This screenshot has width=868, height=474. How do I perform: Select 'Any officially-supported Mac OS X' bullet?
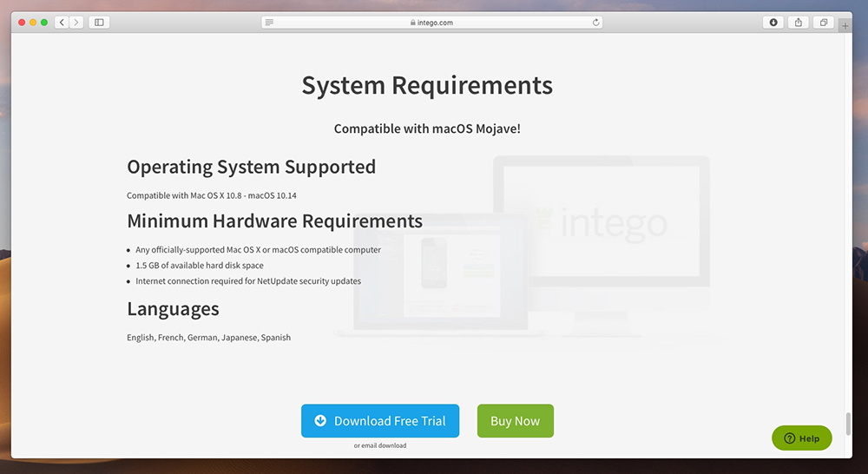(258, 250)
